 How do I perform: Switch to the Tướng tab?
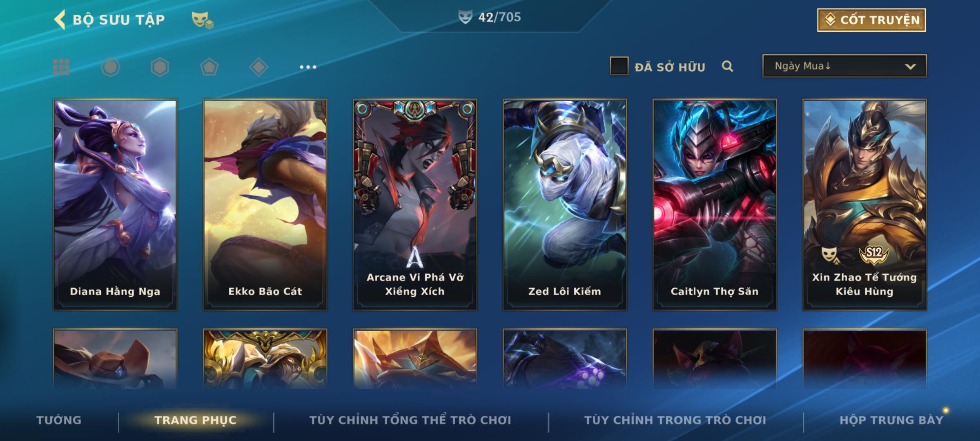tap(59, 420)
